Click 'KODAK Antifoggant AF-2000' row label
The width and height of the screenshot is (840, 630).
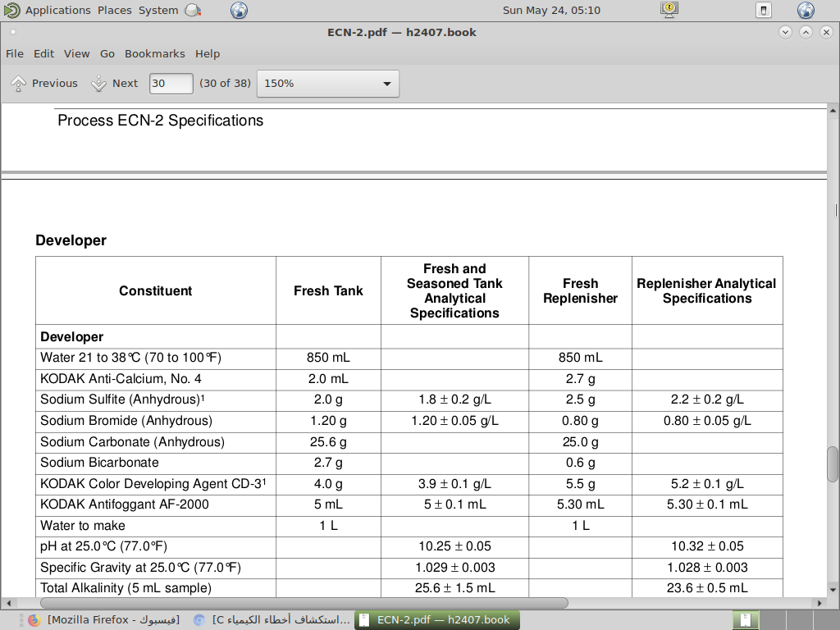pyautogui.click(x=125, y=504)
